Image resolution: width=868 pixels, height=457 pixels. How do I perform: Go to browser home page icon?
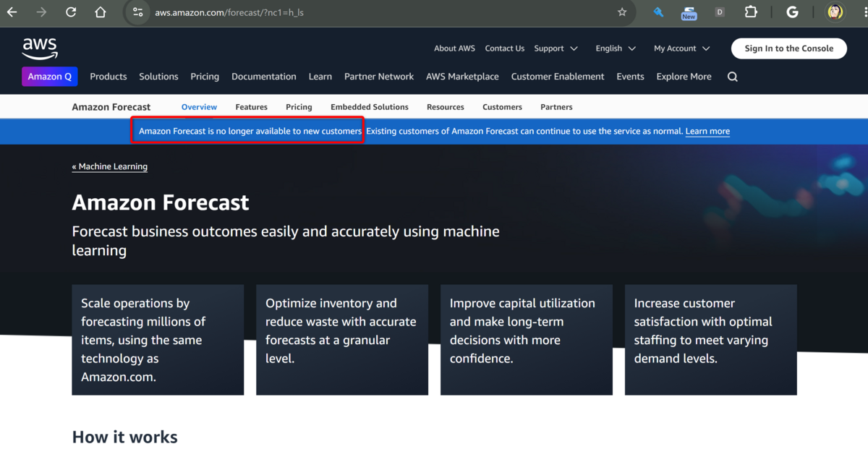(101, 12)
